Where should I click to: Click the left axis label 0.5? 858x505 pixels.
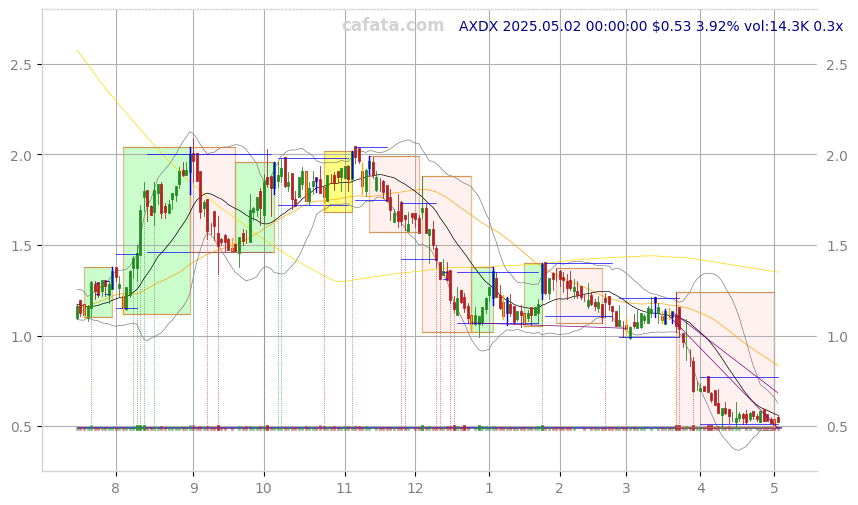20,427
